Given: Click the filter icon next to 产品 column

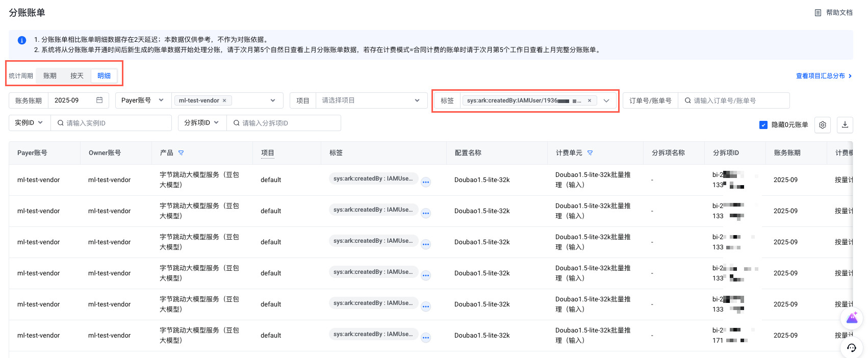Looking at the screenshot, I should click(x=181, y=153).
